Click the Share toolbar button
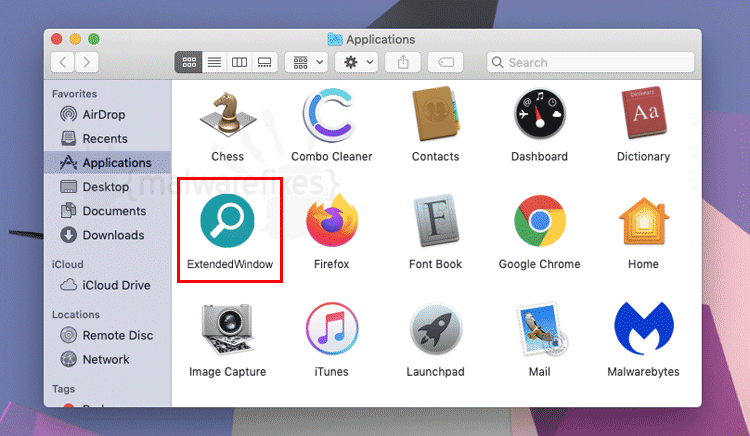The width and height of the screenshot is (750, 436). (403, 62)
